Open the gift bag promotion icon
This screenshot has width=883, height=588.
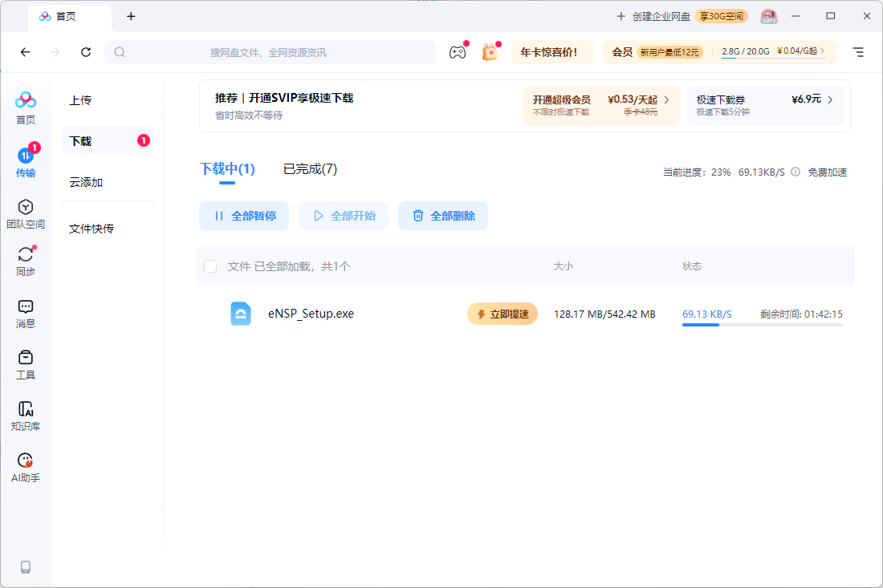tap(490, 52)
